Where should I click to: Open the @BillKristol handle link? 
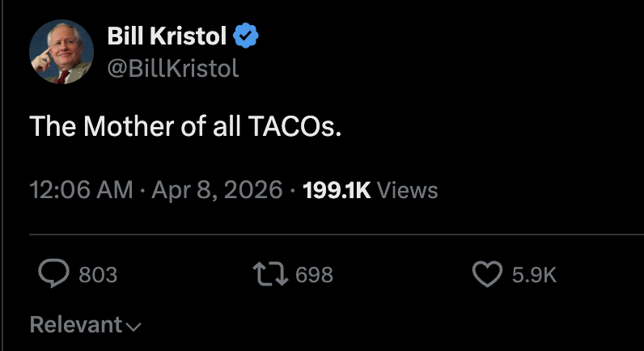173,69
